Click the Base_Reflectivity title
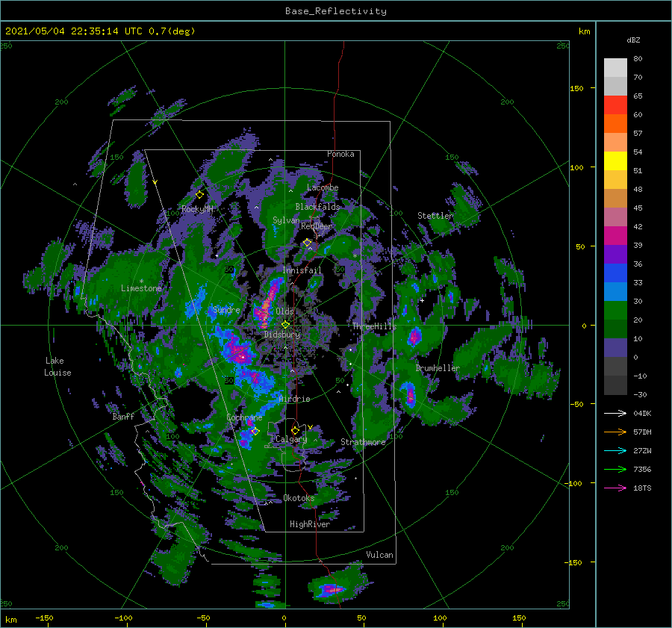 click(x=336, y=11)
